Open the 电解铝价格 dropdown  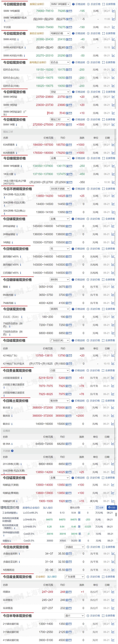60,33
